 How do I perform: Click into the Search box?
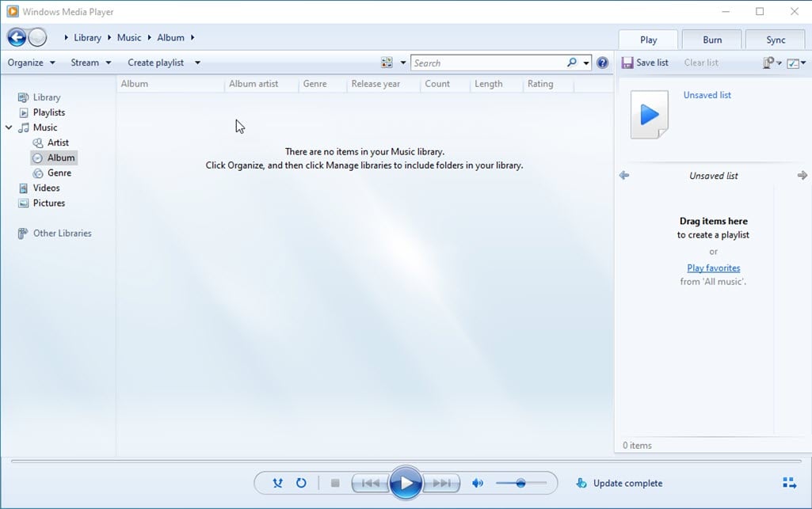click(x=488, y=63)
